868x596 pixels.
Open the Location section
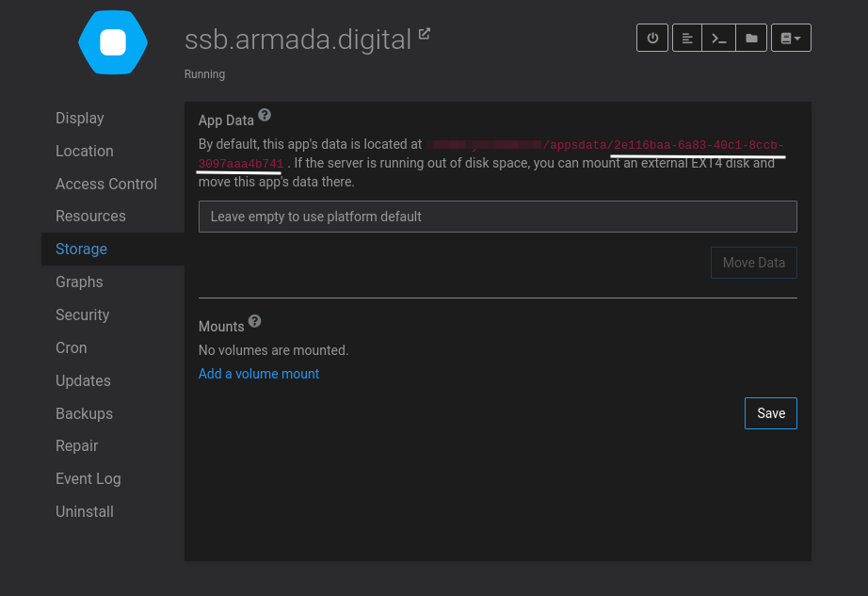pyautogui.click(x=85, y=151)
